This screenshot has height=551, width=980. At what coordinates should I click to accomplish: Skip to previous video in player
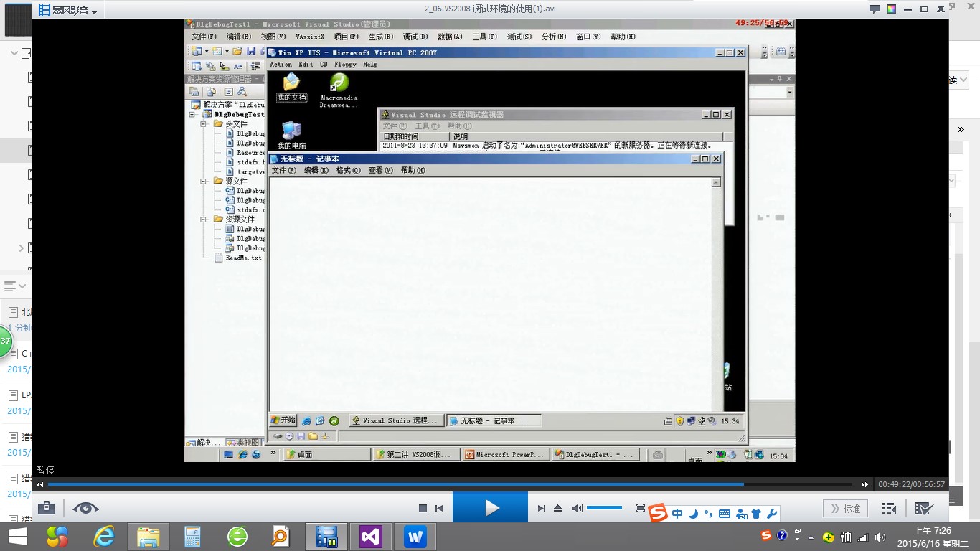click(x=439, y=509)
